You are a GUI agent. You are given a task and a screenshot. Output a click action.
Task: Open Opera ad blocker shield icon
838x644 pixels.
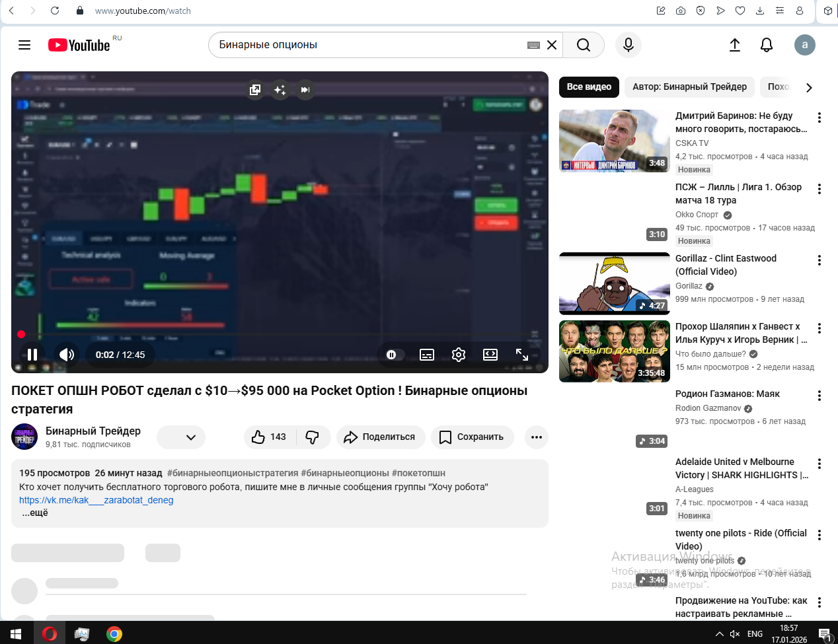pyautogui.click(x=701, y=11)
